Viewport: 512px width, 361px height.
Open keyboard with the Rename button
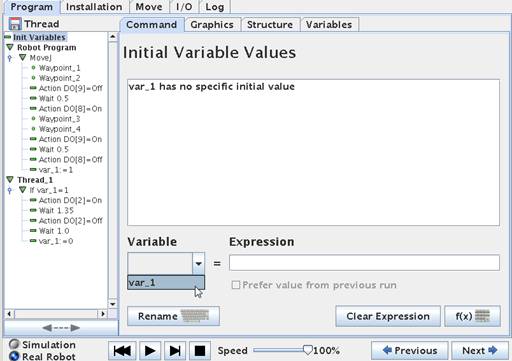[x=173, y=316]
